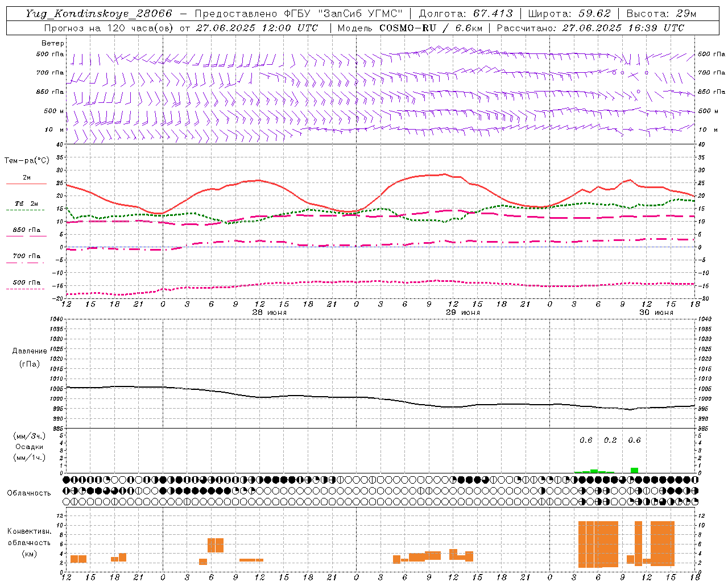Viewport: 728px width, 582px height.
Task: Click the Высота: 29м value
Action: click(661, 14)
